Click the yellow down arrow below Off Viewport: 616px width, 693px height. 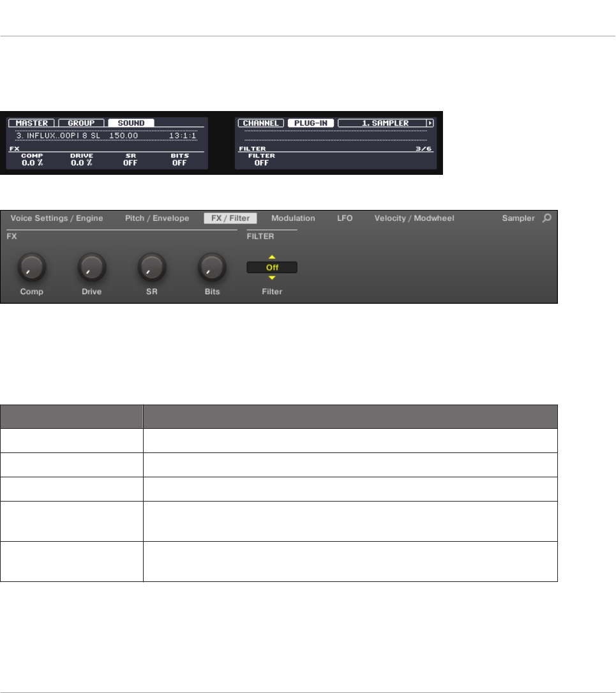pyautogui.click(x=272, y=278)
